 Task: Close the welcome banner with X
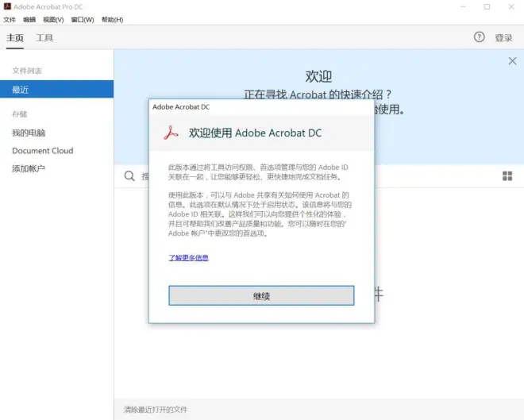click(512, 61)
